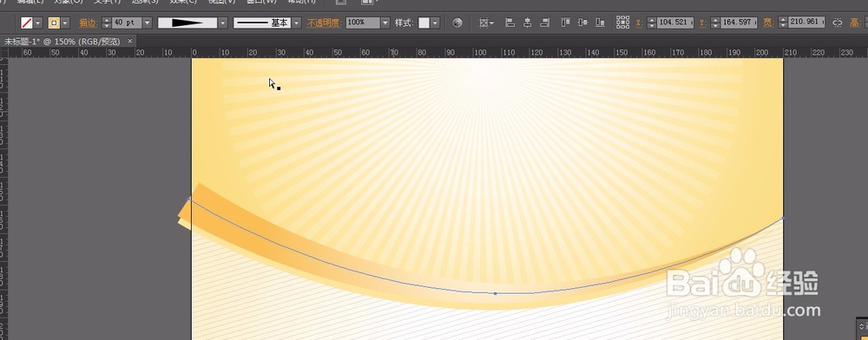
Task: Click vertical align bottom icon
Action: click(600, 23)
